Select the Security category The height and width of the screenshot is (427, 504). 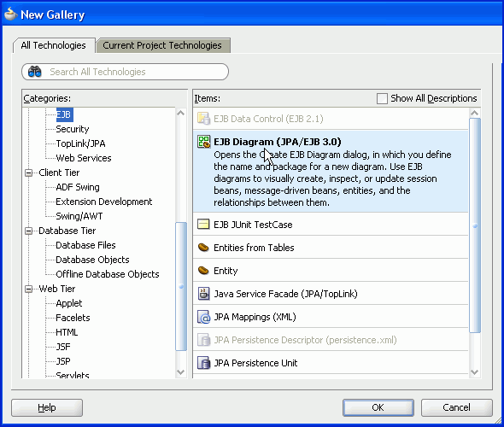pos(73,129)
